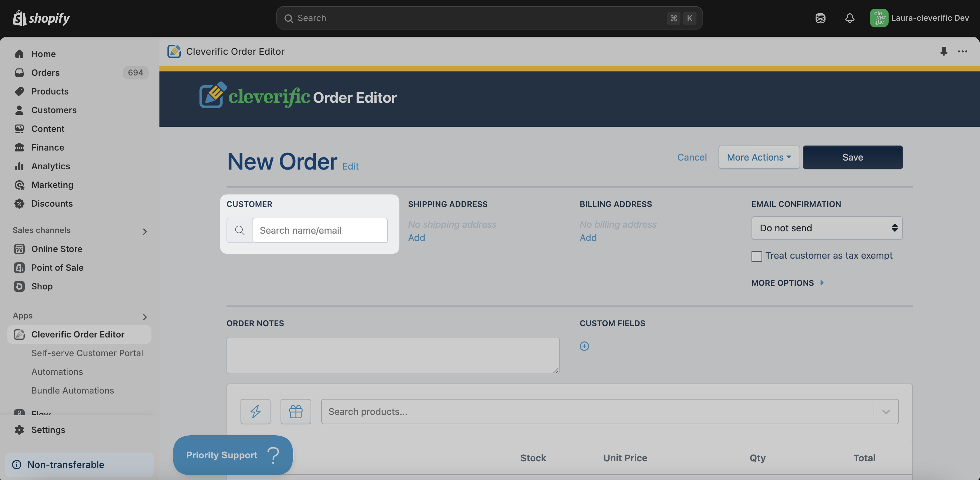Click the incognito dev-mode icon in top bar
Image resolution: width=980 pixels, height=480 pixels.
pos(820,18)
